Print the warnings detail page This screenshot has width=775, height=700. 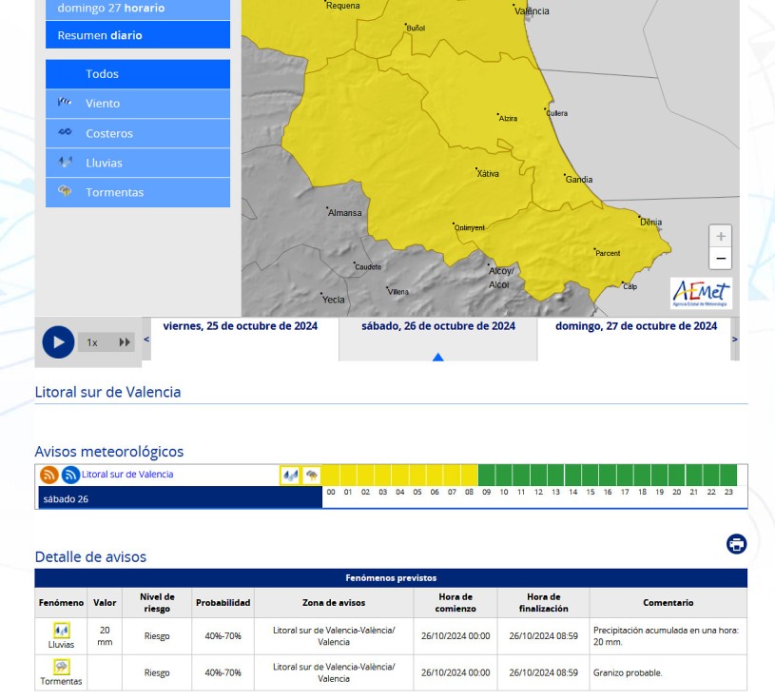pyautogui.click(x=736, y=544)
